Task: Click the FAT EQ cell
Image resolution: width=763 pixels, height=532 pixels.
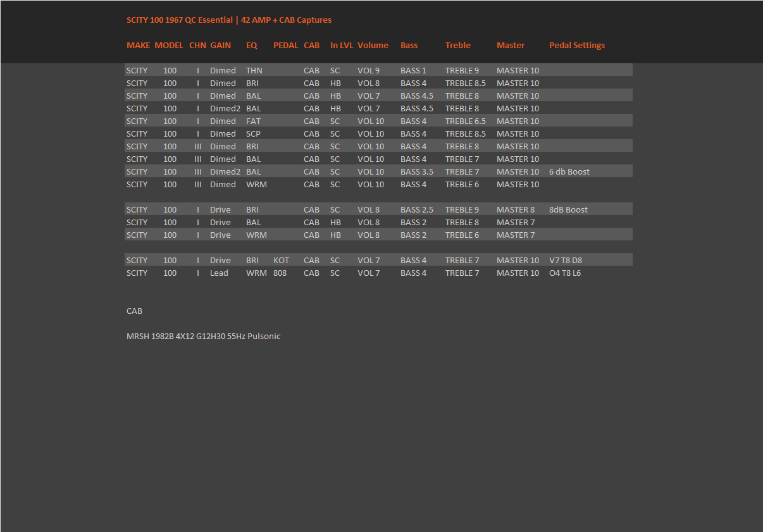Action: pos(253,121)
